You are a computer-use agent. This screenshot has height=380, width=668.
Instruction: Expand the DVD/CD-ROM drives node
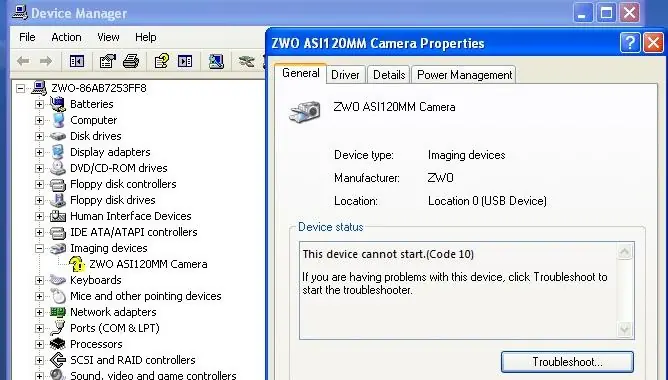39,168
